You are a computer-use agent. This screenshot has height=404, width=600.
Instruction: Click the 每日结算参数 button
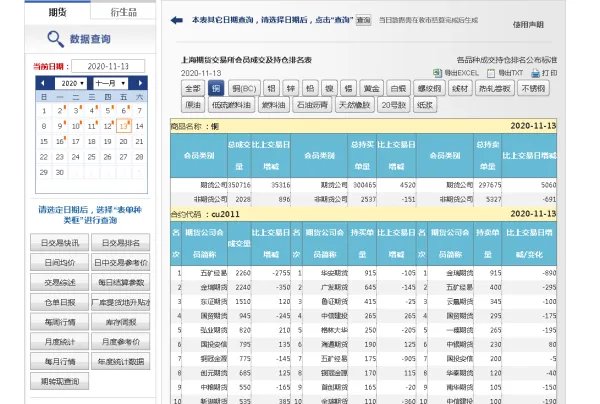[x=121, y=282]
